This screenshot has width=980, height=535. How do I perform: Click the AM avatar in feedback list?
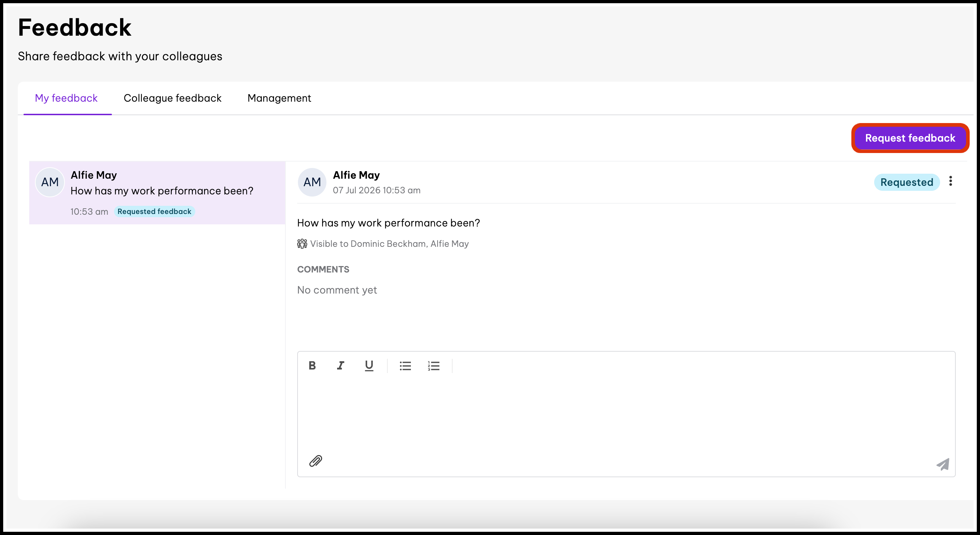point(50,182)
